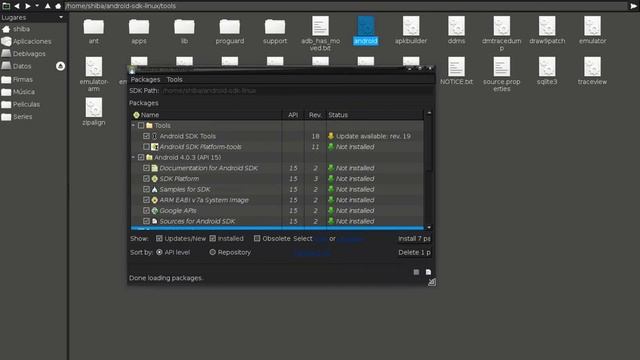Check Android SDK Platform-tools package

pos(146,147)
